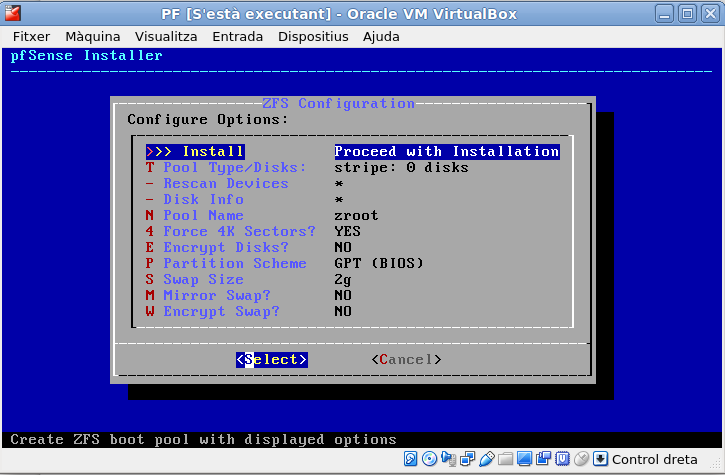
Task: Click the hard disk activity status icon
Action: pos(410,459)
